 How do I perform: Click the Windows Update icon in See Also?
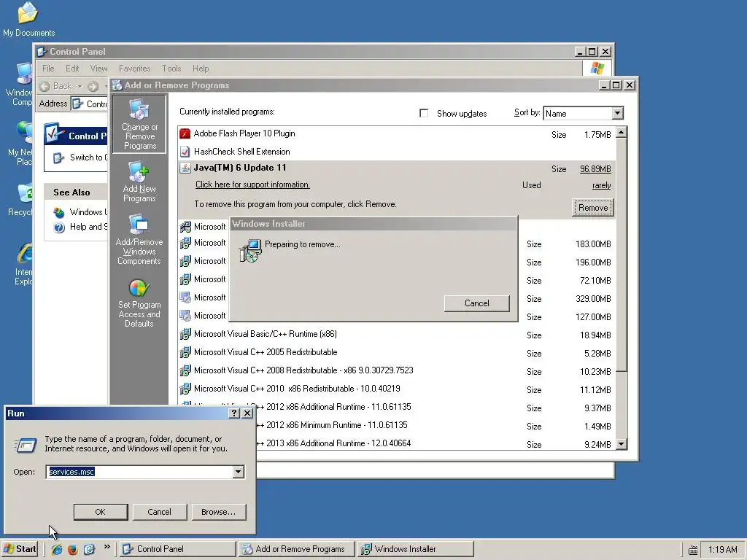coord(59,212)
